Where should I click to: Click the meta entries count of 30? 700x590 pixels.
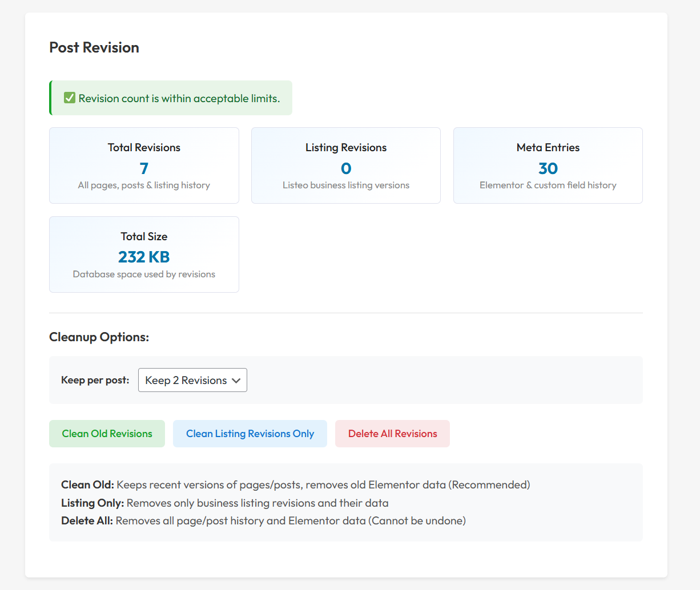click(548, 168)
